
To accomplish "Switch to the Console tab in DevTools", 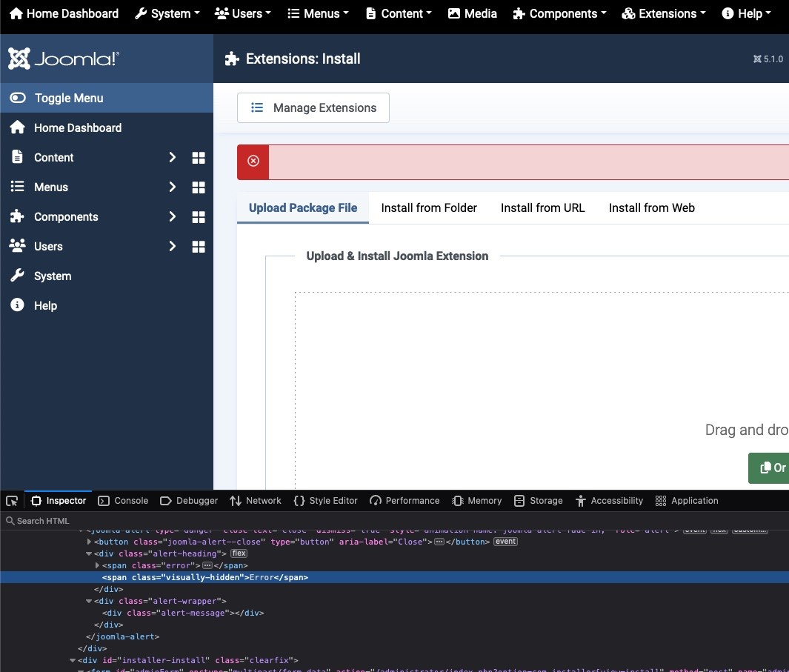I will pos(123,501).
